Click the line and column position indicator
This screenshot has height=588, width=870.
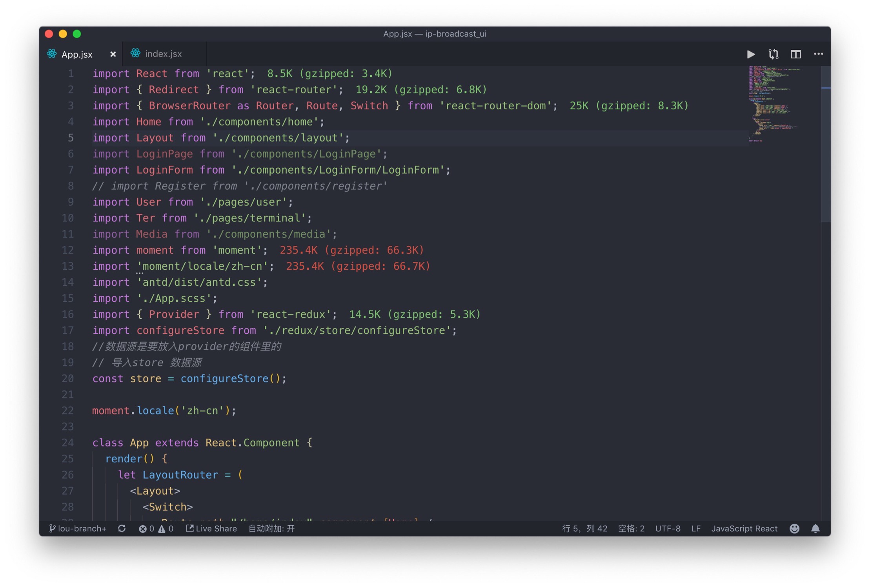point(584,528)
